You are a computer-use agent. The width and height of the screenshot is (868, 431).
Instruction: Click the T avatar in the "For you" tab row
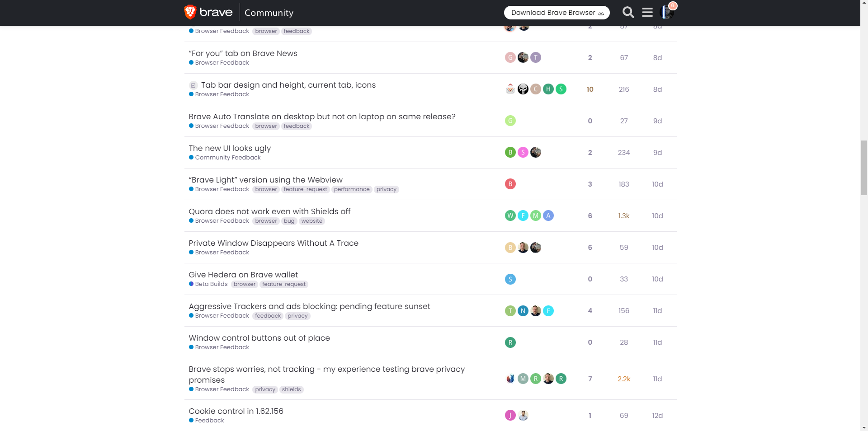[x=535, y=57]
